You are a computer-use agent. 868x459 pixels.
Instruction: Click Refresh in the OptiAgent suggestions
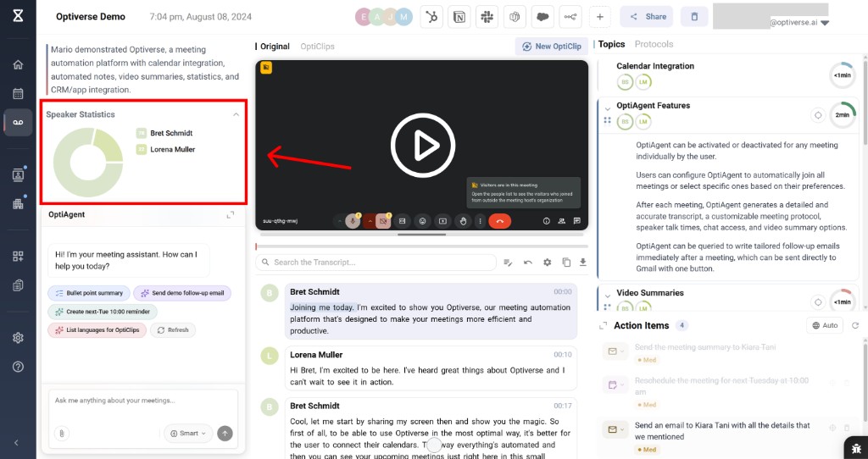[173, 330]
